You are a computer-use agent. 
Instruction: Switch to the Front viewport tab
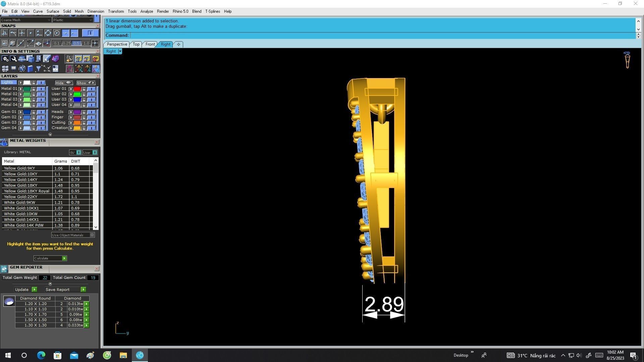pyautogui.click(x=150, y=44)
